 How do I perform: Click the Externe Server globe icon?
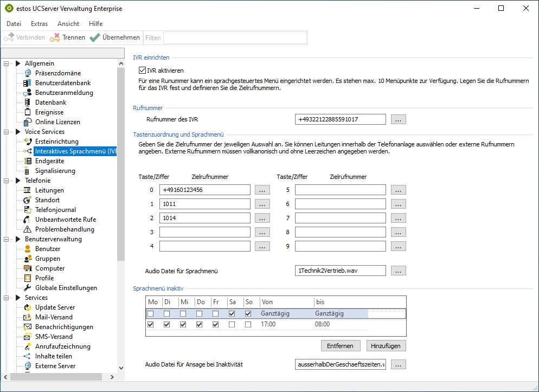click(28, 366)
